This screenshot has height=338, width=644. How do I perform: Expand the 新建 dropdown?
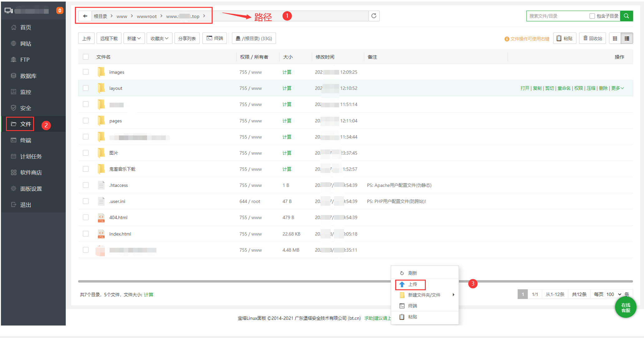pos(134,38)
